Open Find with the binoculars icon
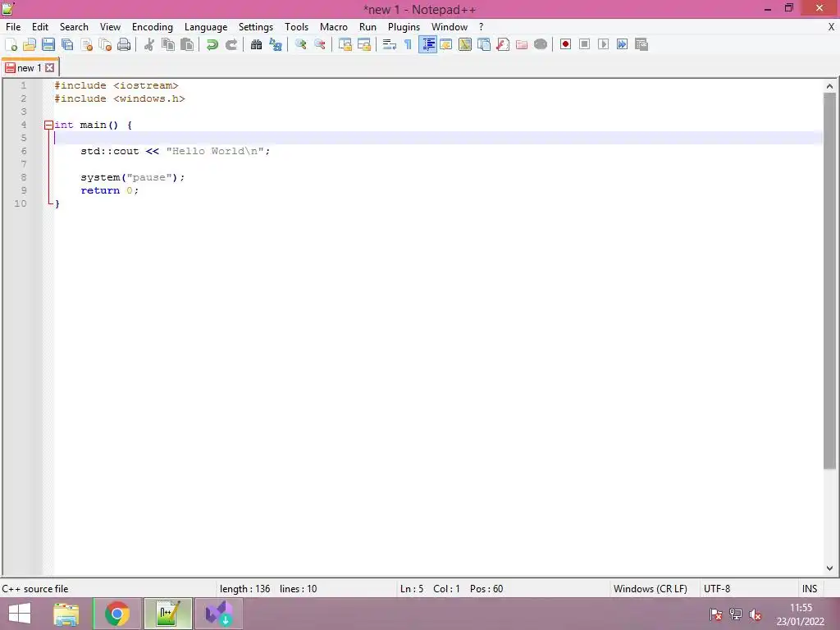The height and width of the screenshot is (630, 840). (257, 44)
